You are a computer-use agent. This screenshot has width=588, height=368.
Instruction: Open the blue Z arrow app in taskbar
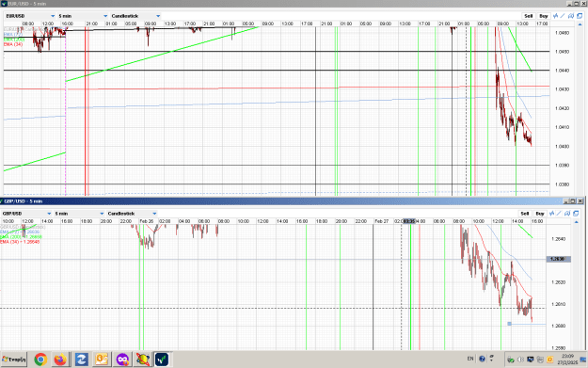81,360
